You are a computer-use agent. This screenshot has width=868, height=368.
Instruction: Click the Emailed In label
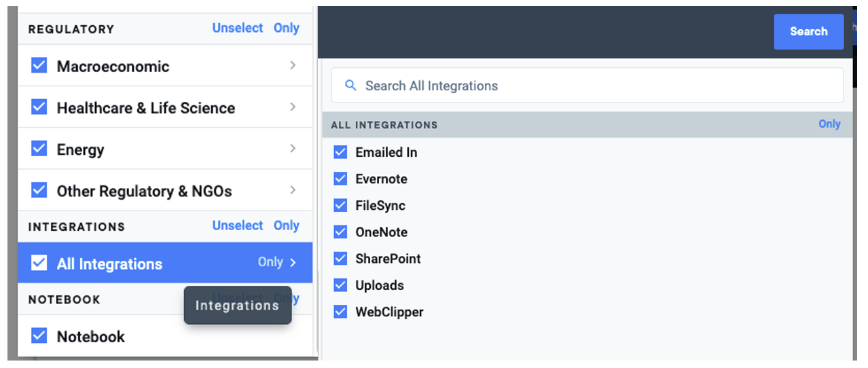pyautogui.click(x=386, y=152)
